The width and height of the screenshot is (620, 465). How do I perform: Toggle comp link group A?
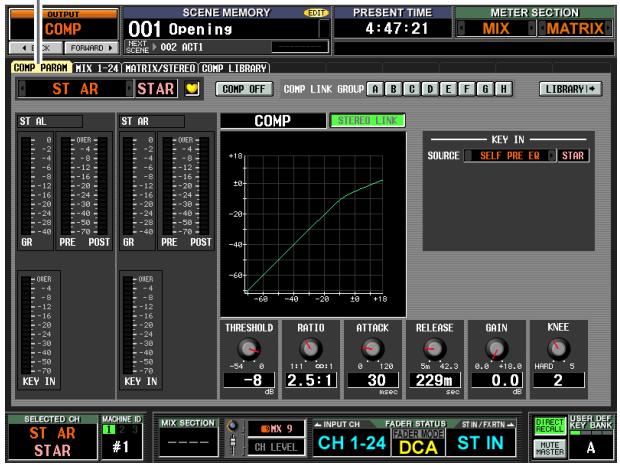[374, 89]
